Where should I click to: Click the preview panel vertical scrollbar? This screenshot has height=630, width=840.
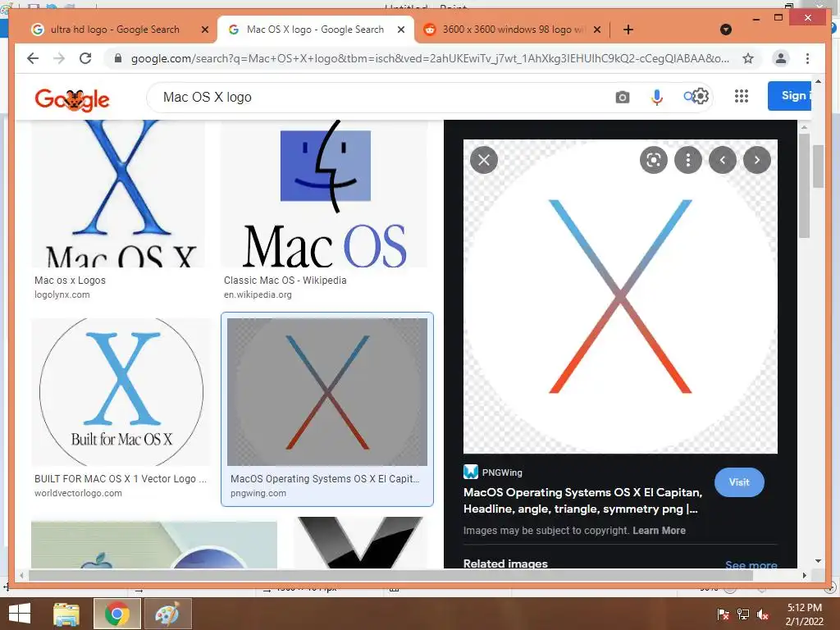point(804,185)
